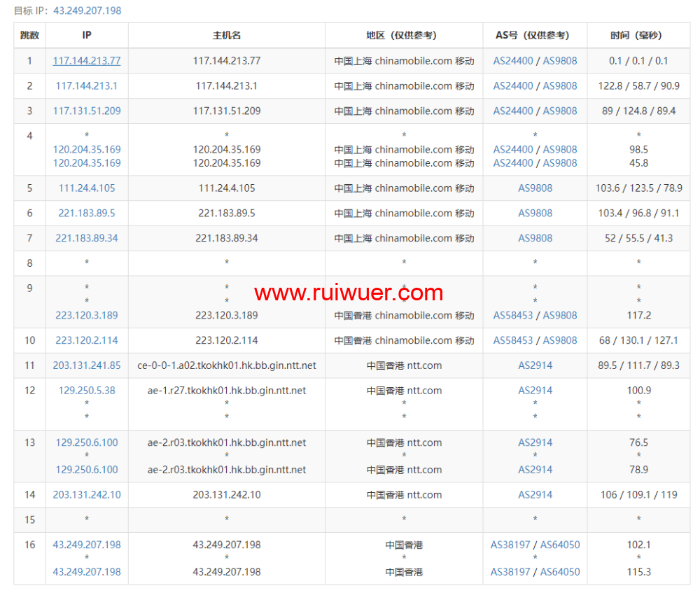The height and width of the screenshot is (593, 700).
Task: Open AS58453 link in hop 10 row
Action: tap(513, 340)
